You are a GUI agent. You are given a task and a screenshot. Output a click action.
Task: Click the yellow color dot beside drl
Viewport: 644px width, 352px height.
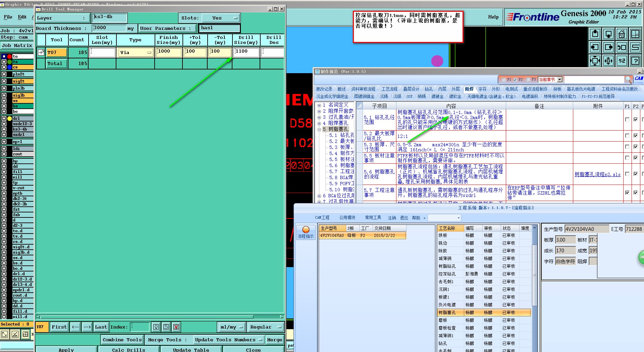pyautogui.click(x=10, y=118)
